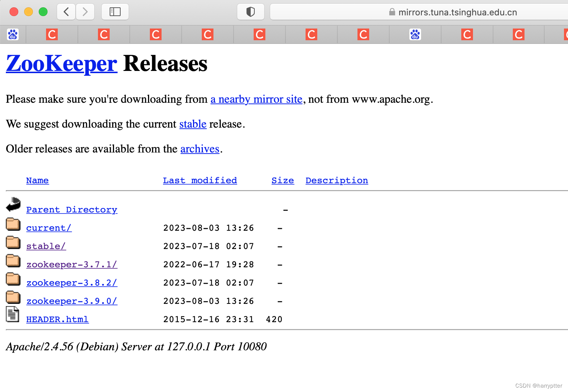Go back with the Safari back arrow
568x392 pixels.
[x=67, y=12]
